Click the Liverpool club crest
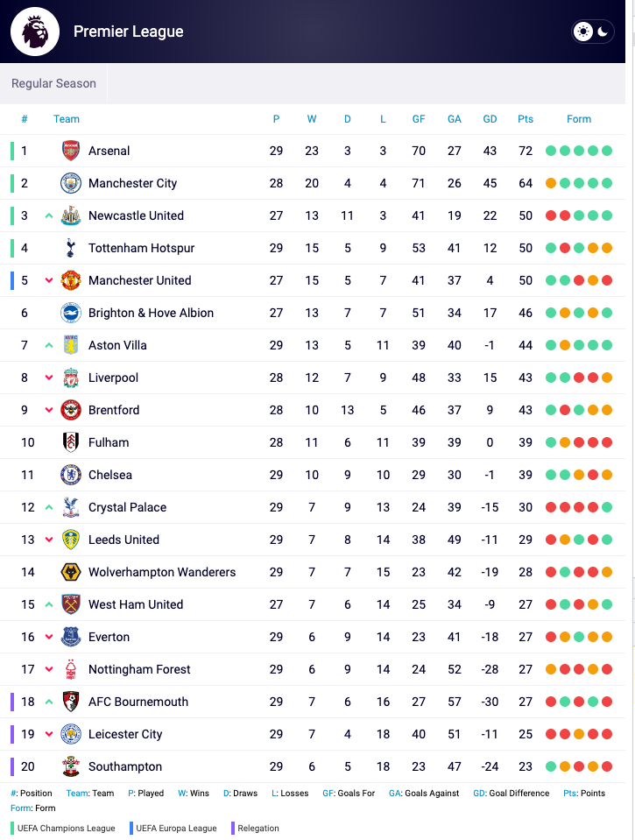635x840 pixels. pos(71,378)
